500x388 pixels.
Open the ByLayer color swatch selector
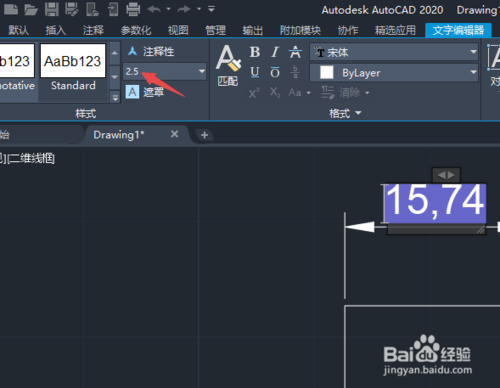[394, 73]
